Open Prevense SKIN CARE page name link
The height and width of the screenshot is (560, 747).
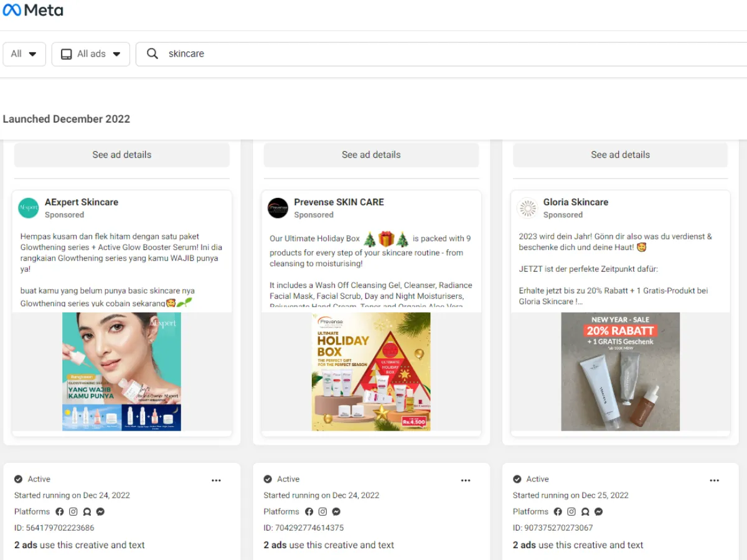(x=339, y=202)
